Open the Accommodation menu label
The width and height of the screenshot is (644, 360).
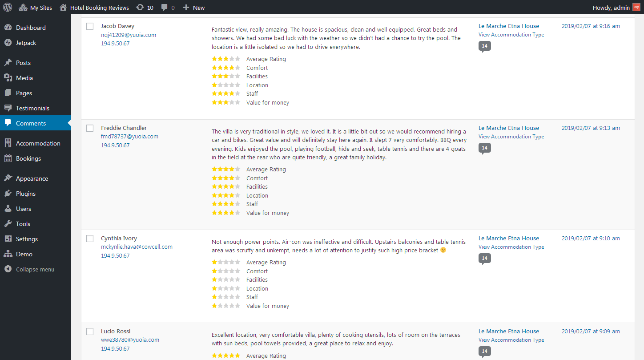coord(38,143)
